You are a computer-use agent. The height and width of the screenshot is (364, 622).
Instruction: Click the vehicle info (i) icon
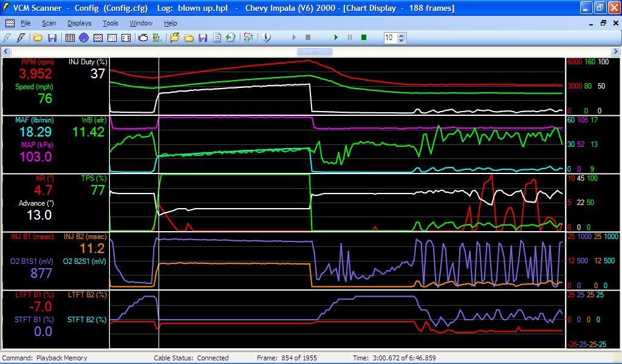coord(266,38)
